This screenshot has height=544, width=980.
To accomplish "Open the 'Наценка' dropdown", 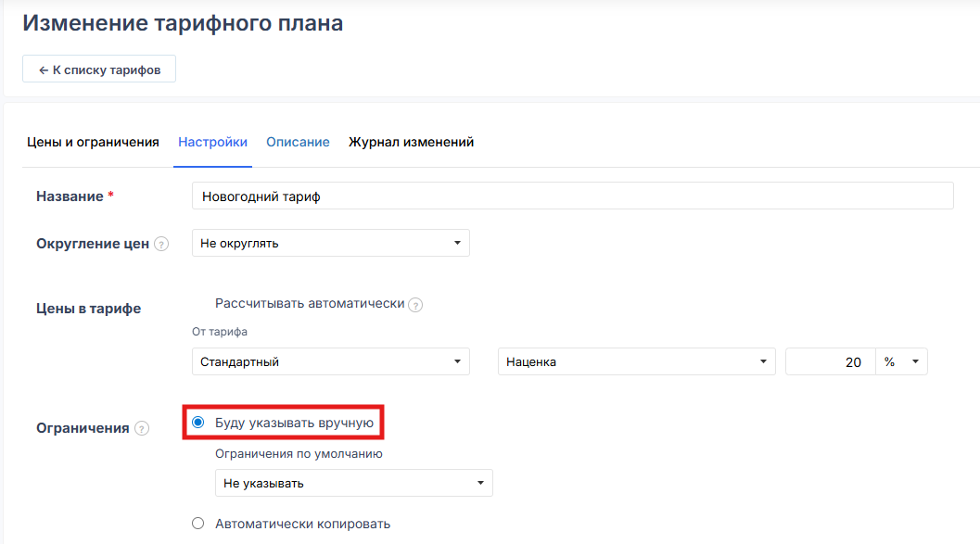I will [636, 361].
